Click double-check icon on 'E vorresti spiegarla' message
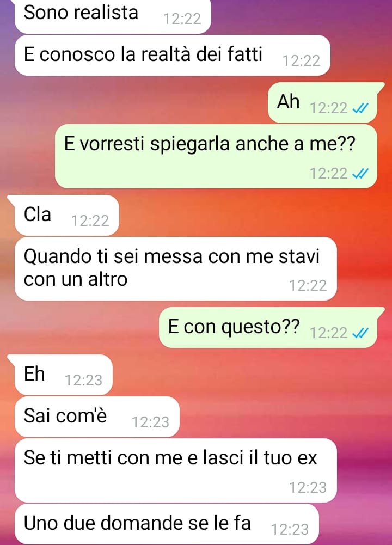392x545 pixels. [x=360, y=174]
